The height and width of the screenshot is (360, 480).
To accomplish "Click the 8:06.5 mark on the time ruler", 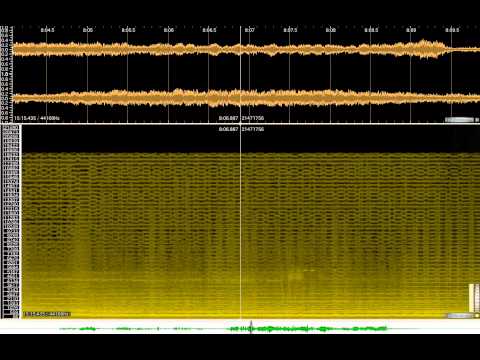I will coord(209,30).
